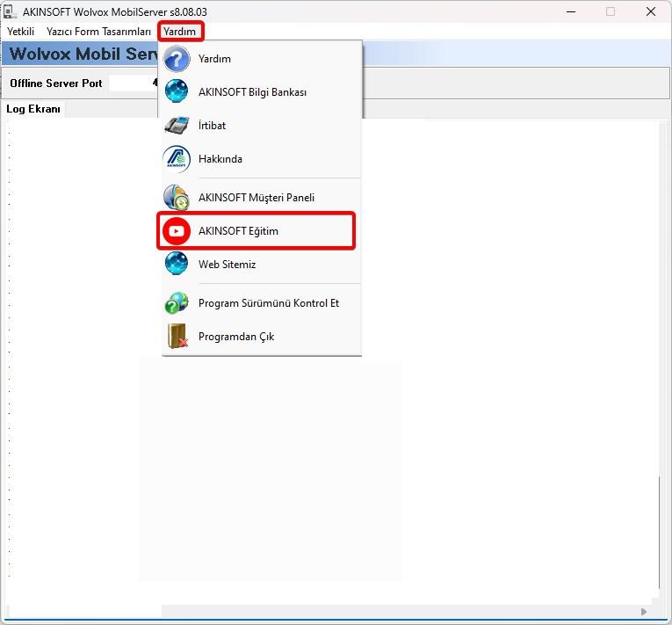Close the open Yardım menu in the menu bar
The image size is (672, 625).
pos(179,32)
